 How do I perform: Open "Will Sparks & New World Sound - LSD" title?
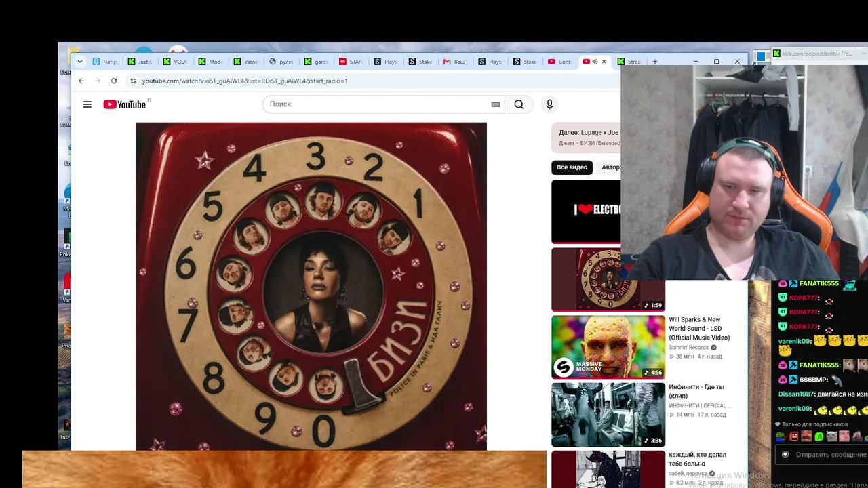point(699,329)
